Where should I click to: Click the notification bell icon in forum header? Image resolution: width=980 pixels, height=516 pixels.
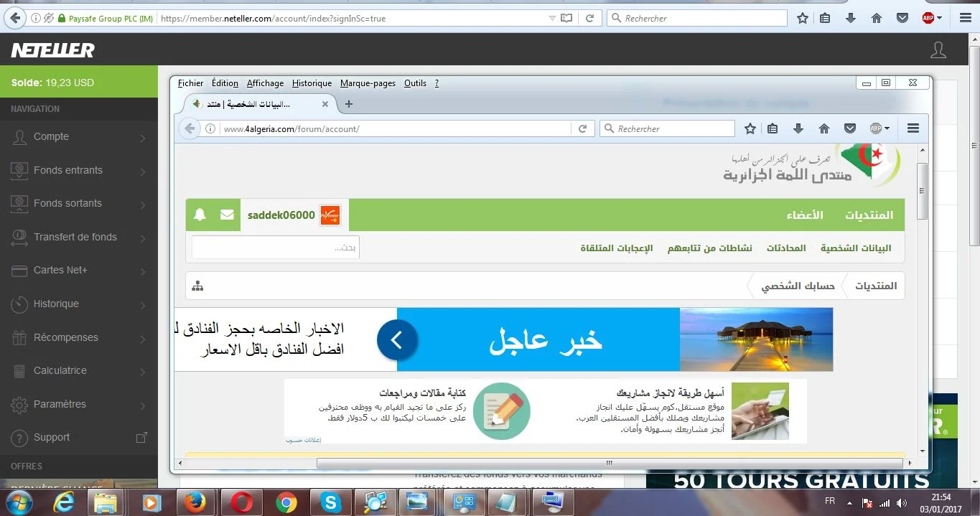[x=200, y=215]
